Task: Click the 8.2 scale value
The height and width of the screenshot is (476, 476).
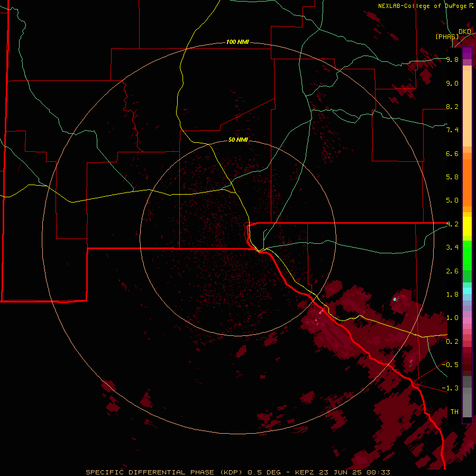Action: [452, 106]
